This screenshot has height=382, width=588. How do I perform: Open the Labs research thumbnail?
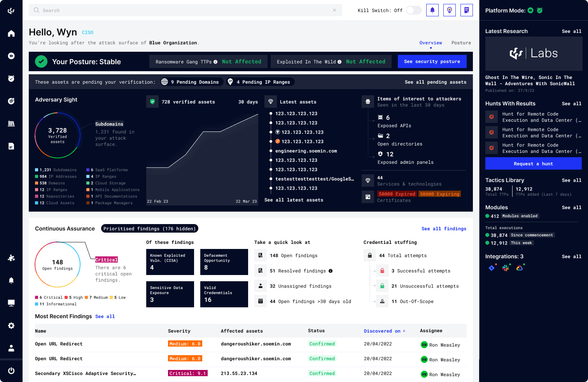pyautogui.click(x=533, y=54)
